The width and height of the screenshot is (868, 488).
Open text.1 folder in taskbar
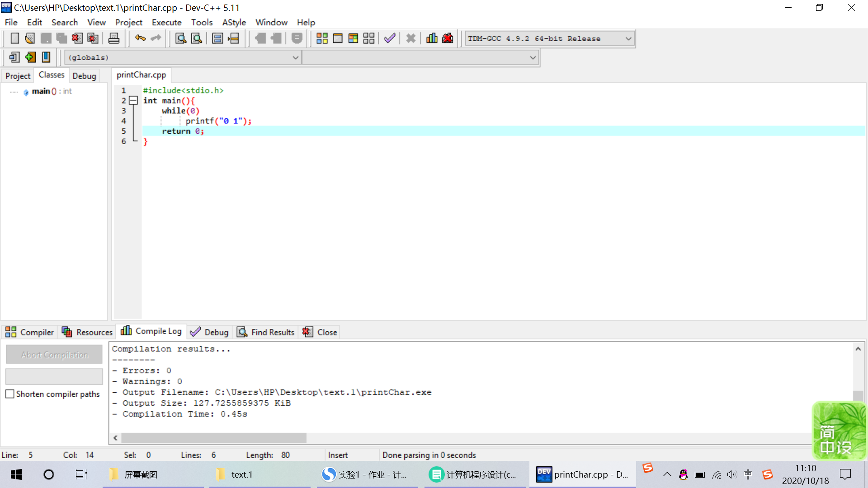coord(241,474)
